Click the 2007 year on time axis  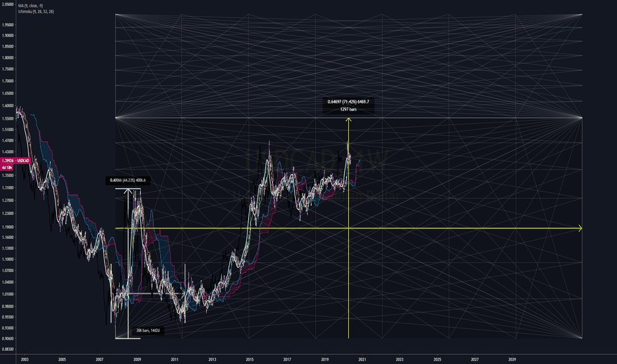coord(99,359)
